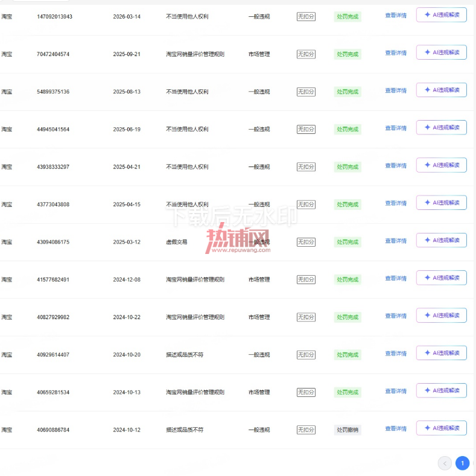The width and height of the screenshot is (476, 476).
Task: Click 无扣分 tag in row 147092013943
Action: (x=306, y=16)
